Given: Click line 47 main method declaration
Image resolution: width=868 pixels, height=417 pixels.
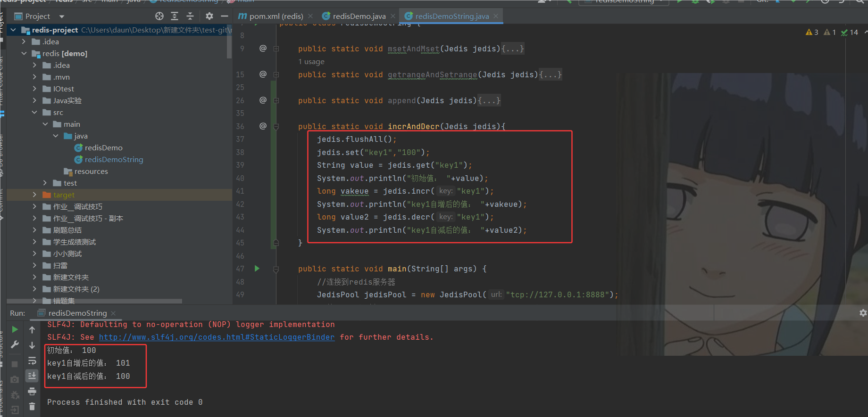Looking at the screenshot, I should (392, 269).
